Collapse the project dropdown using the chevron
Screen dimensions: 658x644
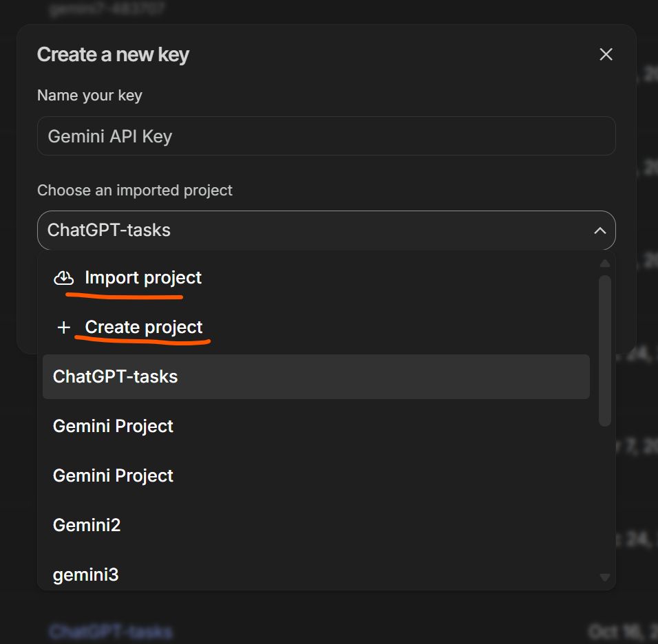click(x=599, y=230)
